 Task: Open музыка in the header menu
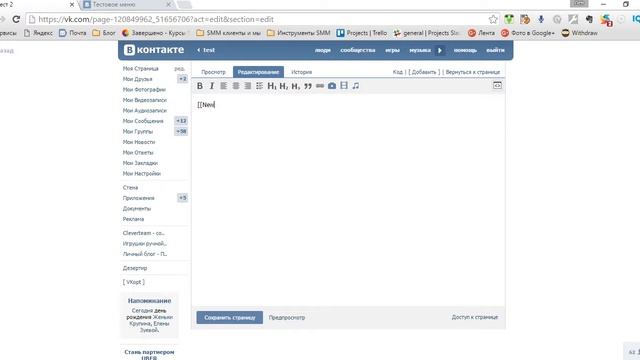420,50
